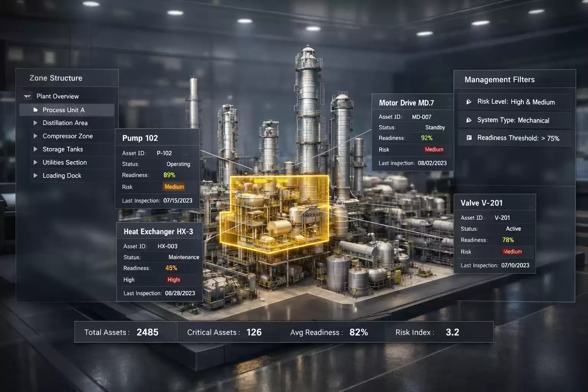Click the Readiness Threshold flag icon
This screenshot has height=392, width=588.
[x=469, y=137]
